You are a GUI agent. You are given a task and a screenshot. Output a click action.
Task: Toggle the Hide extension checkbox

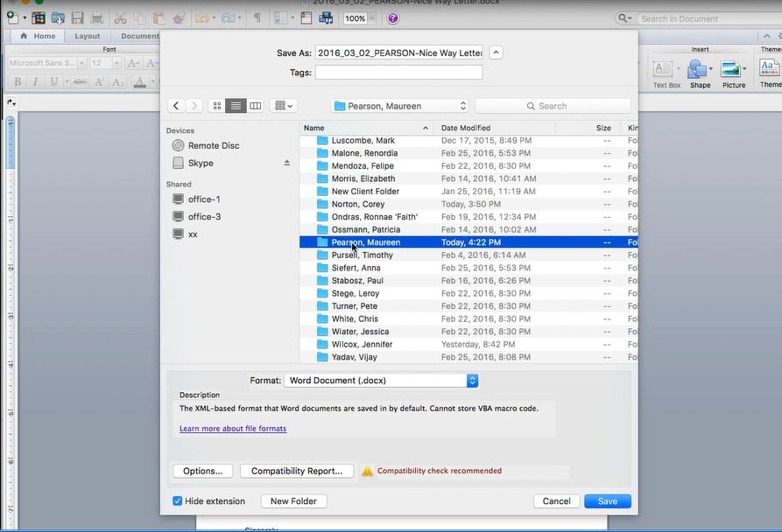(178, 501)
